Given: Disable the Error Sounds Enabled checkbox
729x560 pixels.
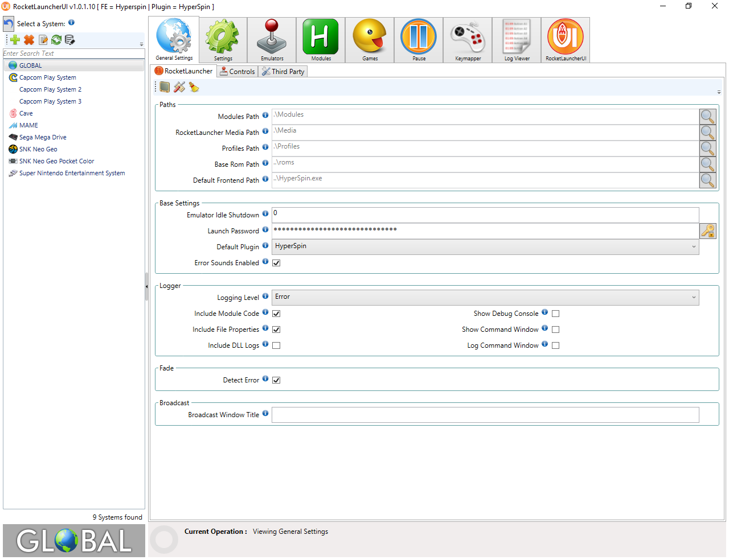Looking at the screenshot, I should pos(276,263).
